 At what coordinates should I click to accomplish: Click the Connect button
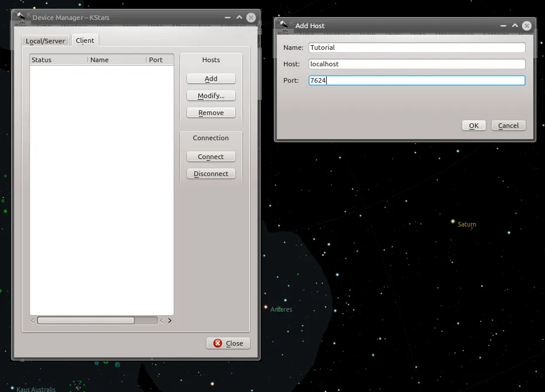211,157
